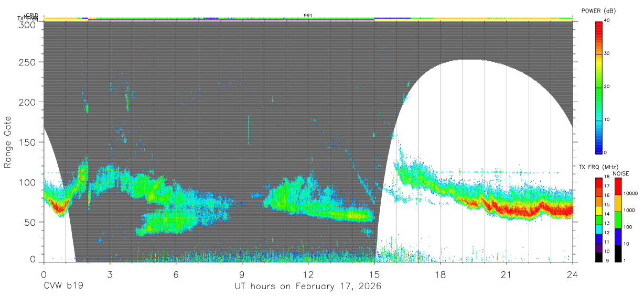Viewport: 644px width, 297px height.
Task: Pick the red top of POWER colorbar
Action: tap(599, 25)
